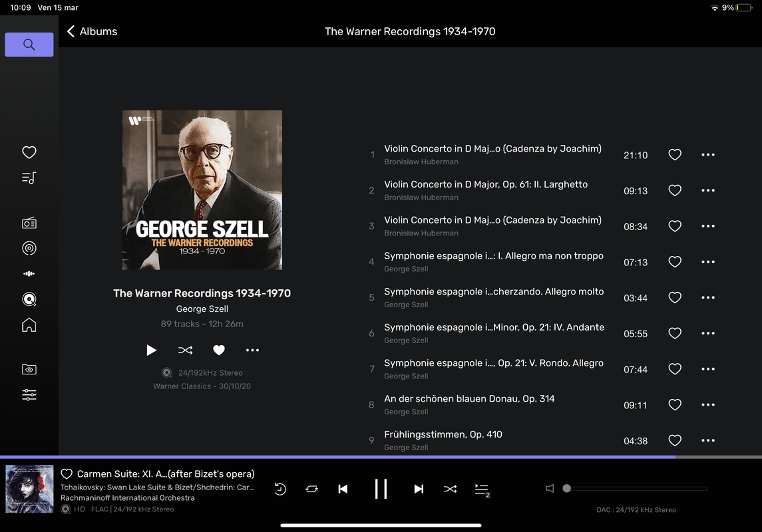Open options for track 5 (03:44)
The height and width of the screenshot is (532, 762).
[708, 297]
